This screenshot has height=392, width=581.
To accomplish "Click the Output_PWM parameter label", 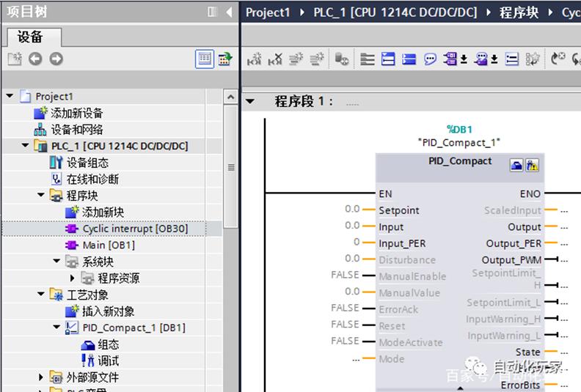I will tap(511, 260).
